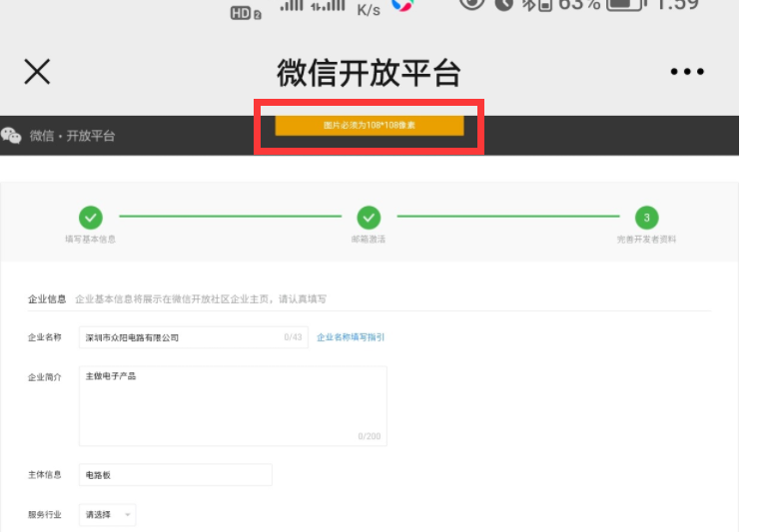Click the 0/43 character counter
Viewport: 770px width, 532px height.
coord(294,337)
